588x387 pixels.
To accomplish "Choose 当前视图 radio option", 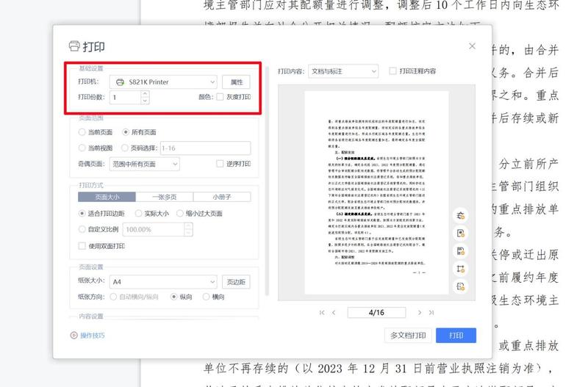I will [82, 148].
